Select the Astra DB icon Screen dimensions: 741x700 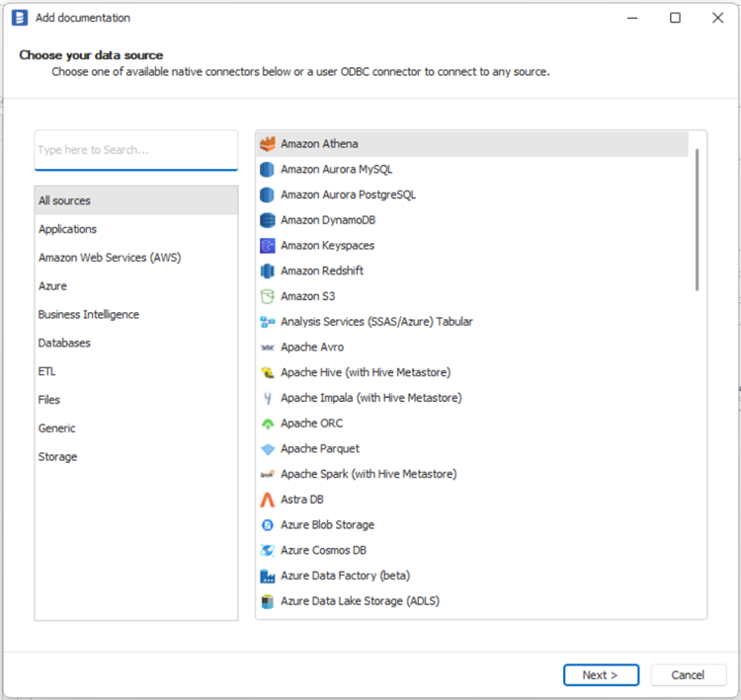pos(267,500)
